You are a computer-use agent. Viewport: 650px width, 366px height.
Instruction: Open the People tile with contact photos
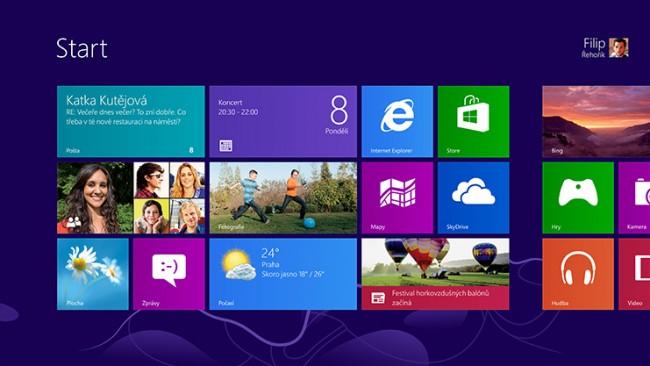coord(131,198)
